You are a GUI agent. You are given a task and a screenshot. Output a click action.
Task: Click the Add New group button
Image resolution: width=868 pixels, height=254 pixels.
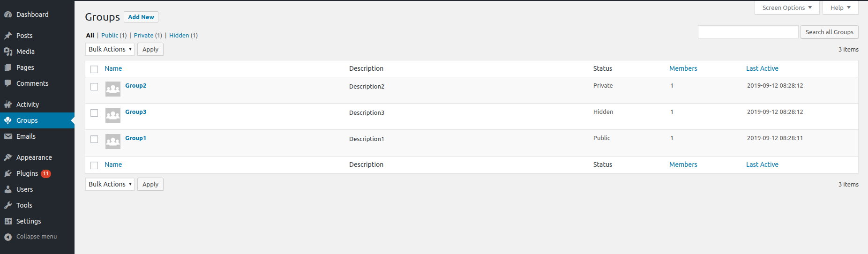(141, 17)
